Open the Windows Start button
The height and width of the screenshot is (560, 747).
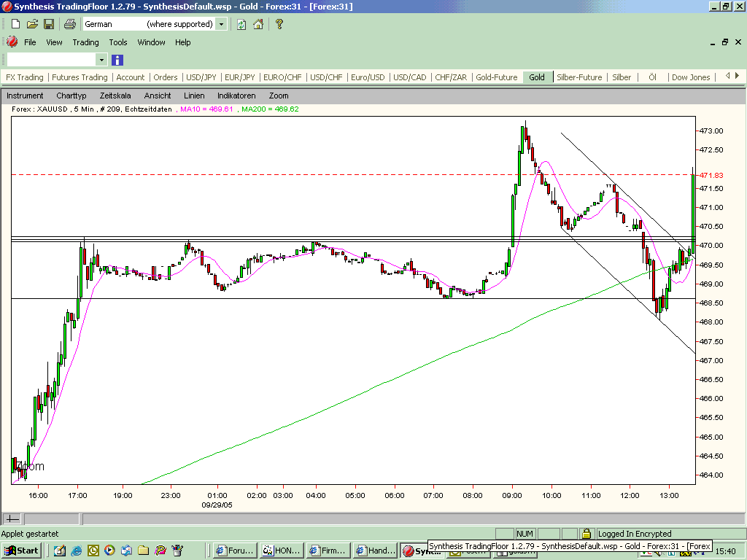tap(22, 551)
